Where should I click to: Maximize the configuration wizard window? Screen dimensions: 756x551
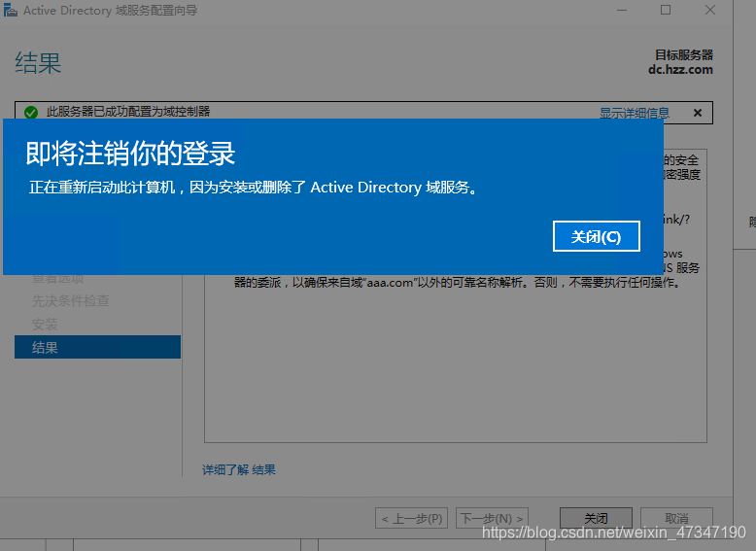(x=666, y=10)
